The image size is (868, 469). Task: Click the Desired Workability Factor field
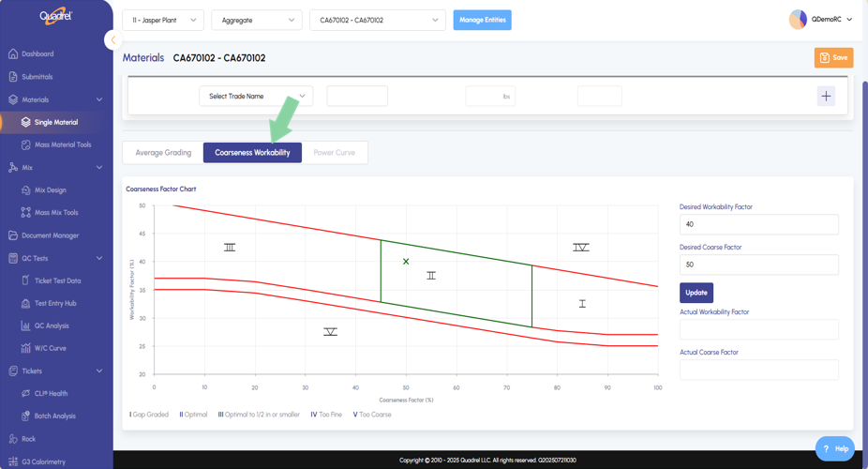tap(759, 224)
